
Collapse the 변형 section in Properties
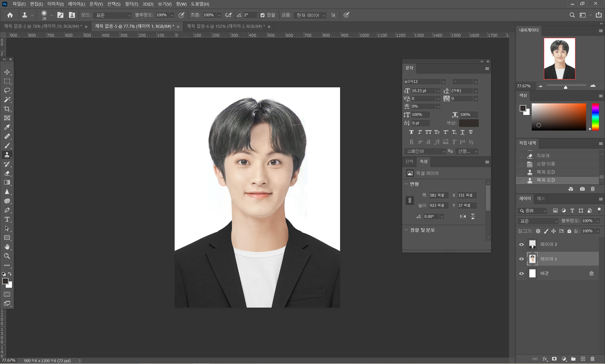click(x=406, y=184)
